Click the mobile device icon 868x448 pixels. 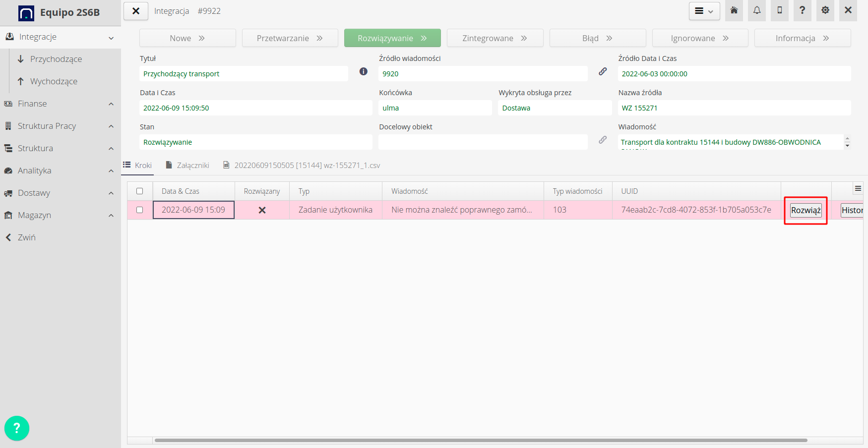coord(779,10)
